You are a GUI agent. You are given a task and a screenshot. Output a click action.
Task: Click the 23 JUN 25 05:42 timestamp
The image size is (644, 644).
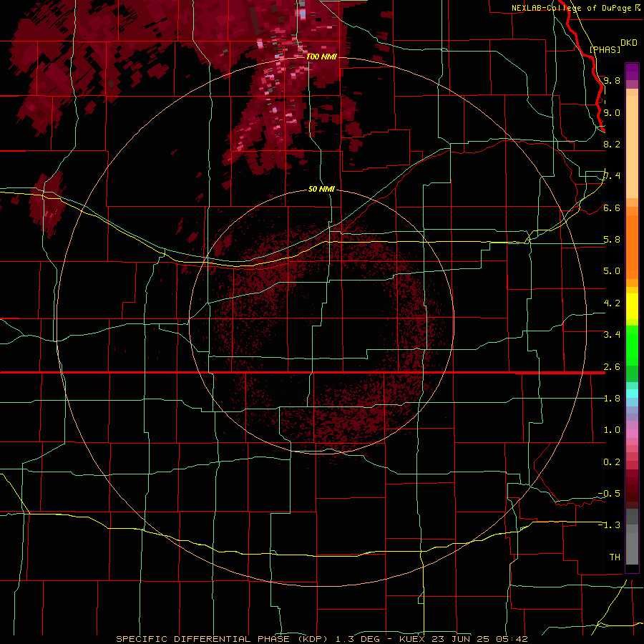[x=480, y=639]
